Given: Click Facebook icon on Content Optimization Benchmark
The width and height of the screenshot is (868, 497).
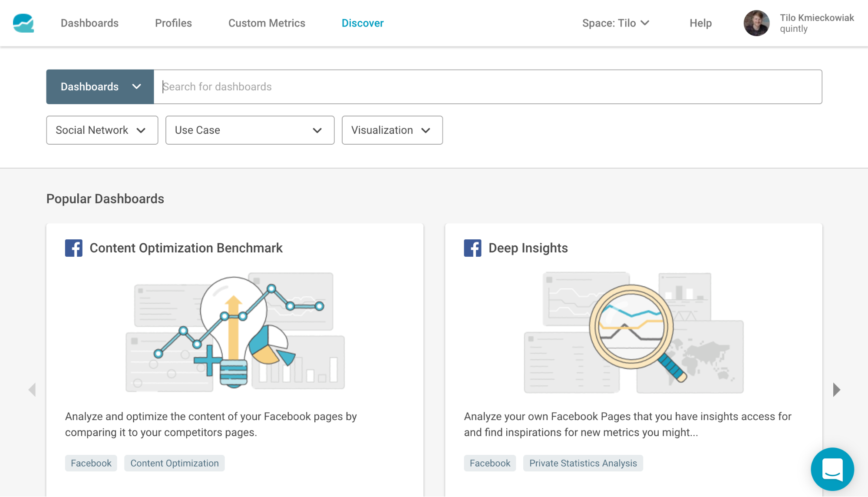Looking at the screenshot, I should pos(73,248).
